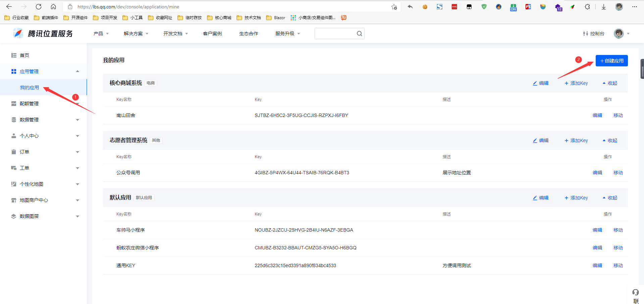Open the browser extensions puzzle icon
The height and width of the screenshot is (304, 644).
pos(587,7)
